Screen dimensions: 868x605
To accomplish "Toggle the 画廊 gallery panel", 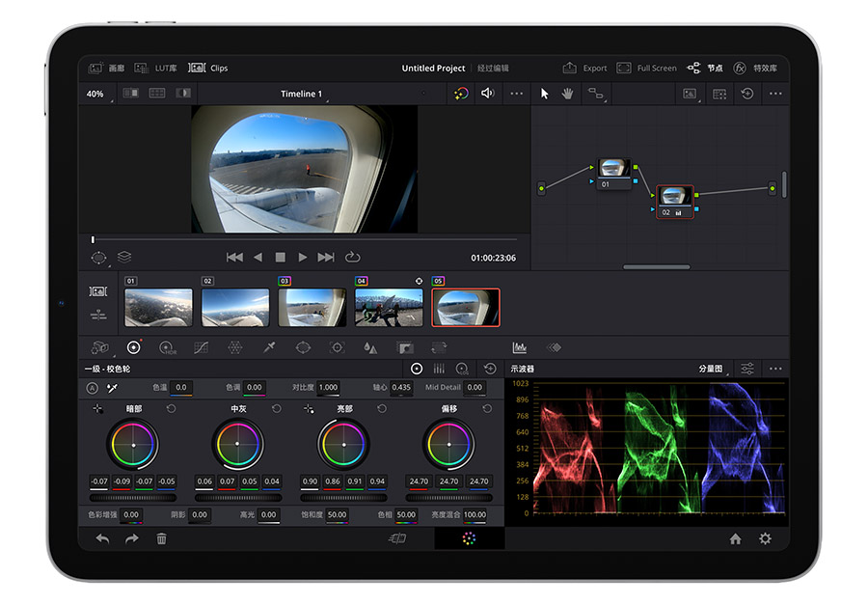I will click(x=106, y=69).
